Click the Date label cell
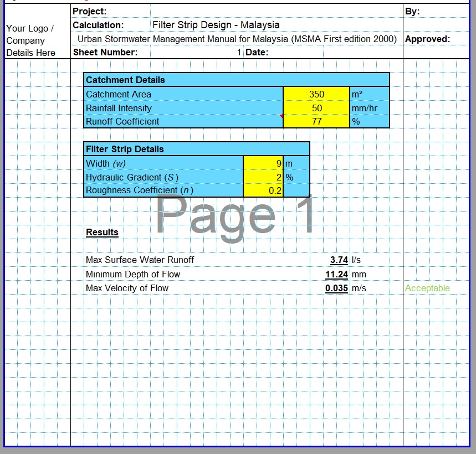The height and width of the screenshot is (454, 476). click(257, 52)
